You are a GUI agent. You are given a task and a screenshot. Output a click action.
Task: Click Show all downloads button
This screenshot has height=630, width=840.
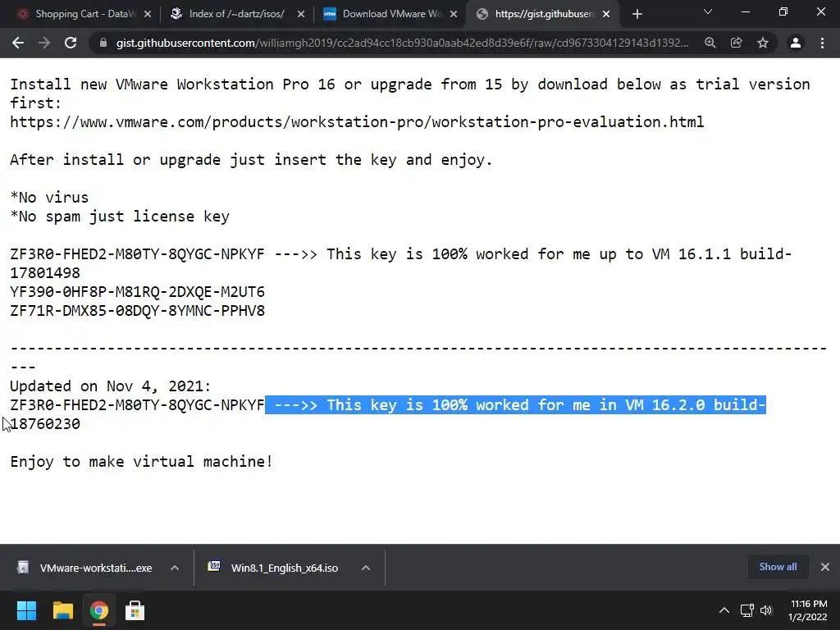(778, 567)
